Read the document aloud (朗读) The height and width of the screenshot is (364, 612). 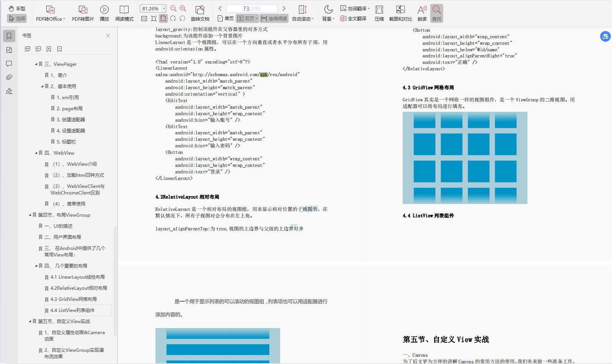422,13
